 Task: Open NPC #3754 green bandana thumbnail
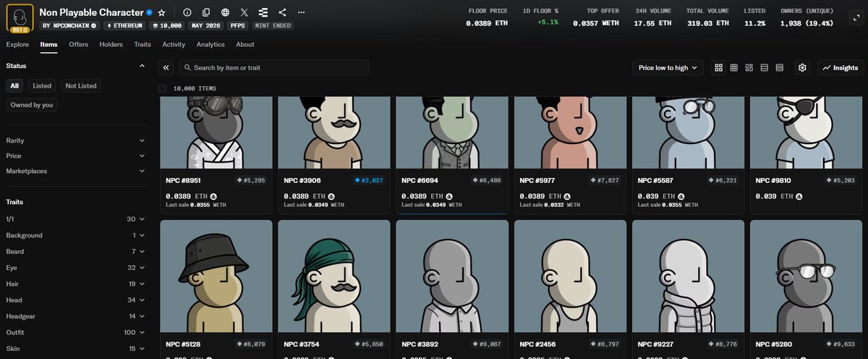[334, 276]
